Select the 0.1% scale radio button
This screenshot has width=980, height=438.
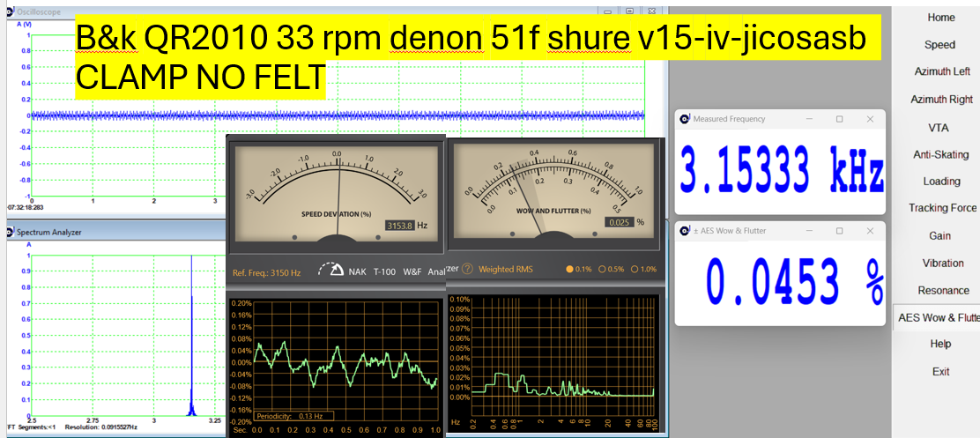click(x=570, y=269)
